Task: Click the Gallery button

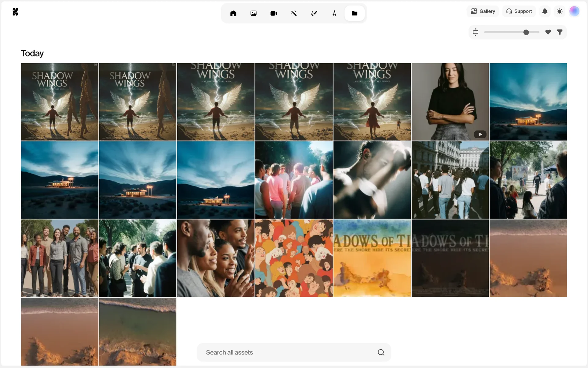Action: [483, 11]
